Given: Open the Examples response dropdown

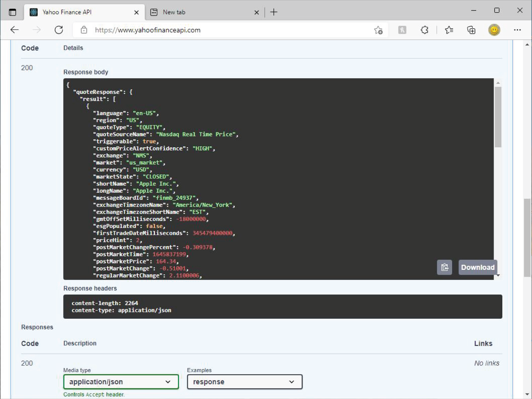Looking at the screenshot, I should [245, 382].
